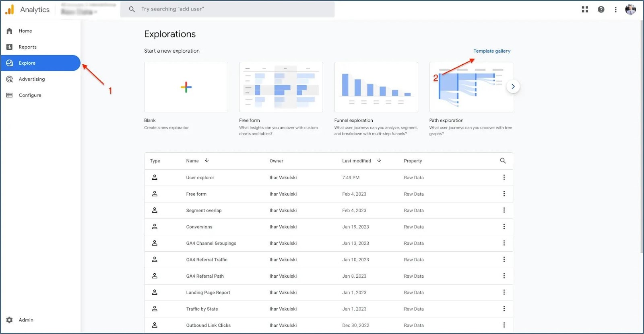Search explorations with the table magnifier icon
Screen dimensions: 644x334
point(503,161)
